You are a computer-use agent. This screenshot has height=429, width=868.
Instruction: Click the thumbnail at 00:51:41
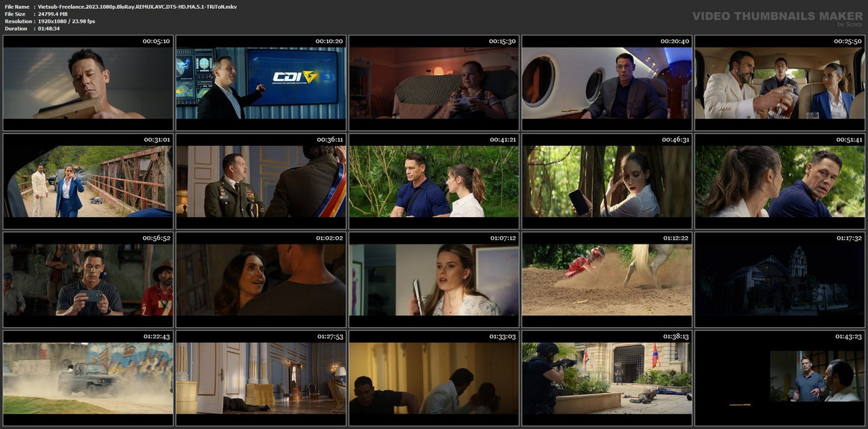[780, 181]
